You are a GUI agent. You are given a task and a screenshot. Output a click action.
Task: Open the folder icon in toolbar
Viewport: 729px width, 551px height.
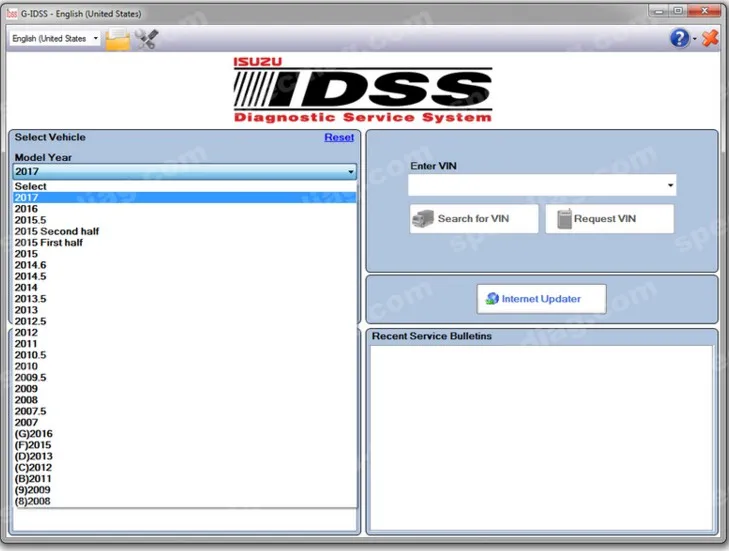[118, 39]
